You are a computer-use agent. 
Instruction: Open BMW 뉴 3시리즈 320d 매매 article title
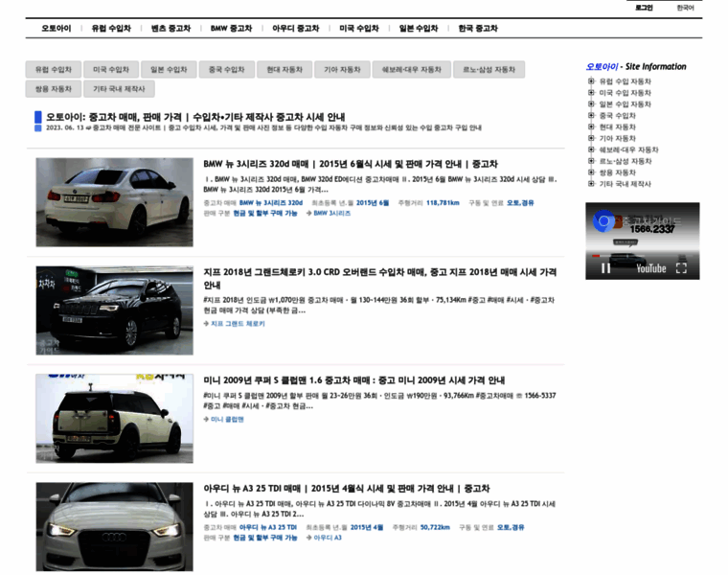pos(351,164)
